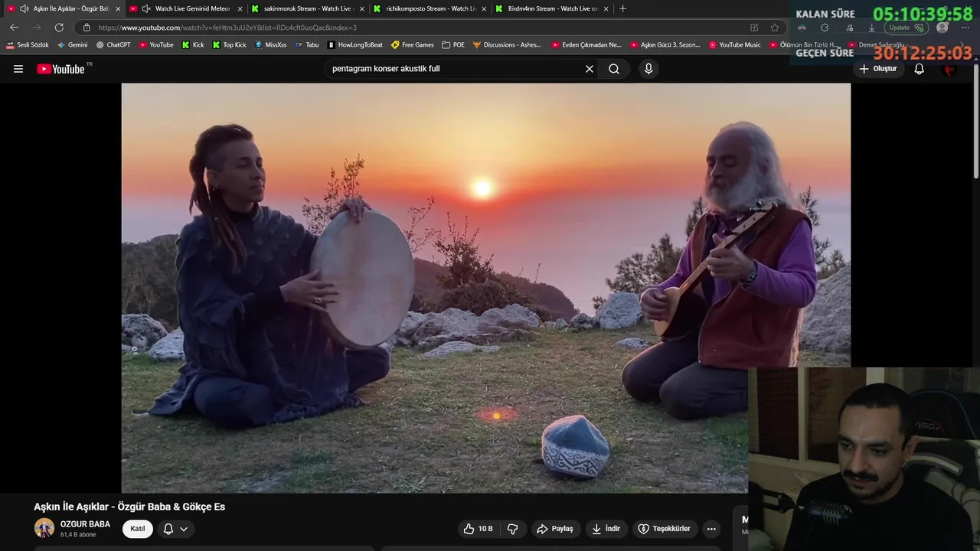Dislike the video with thumbs down
This screenshot has width=980, height=551.
coord(513,529)
